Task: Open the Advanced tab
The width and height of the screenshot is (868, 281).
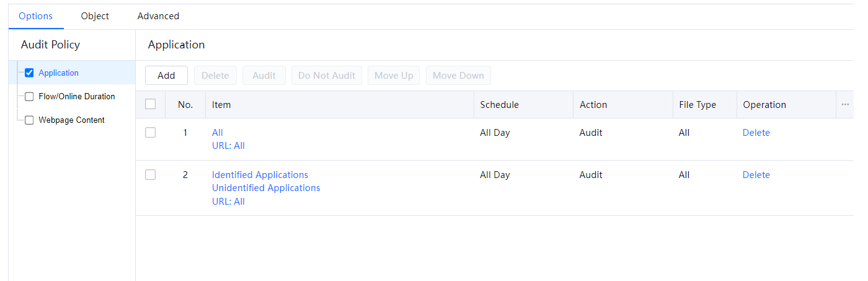Action: click(x=158, y=16)
